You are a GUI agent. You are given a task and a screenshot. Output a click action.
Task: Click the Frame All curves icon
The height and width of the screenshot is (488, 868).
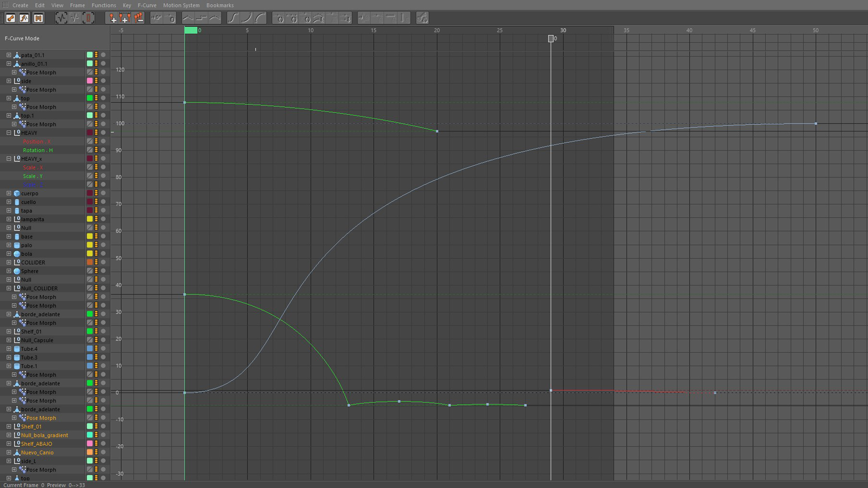click(x=61, y=18)
